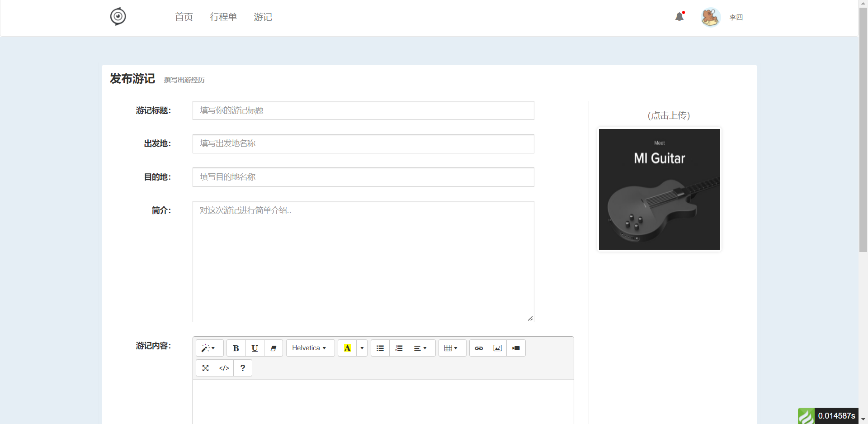Toggle fullscreen editor mode
Image resolution: width=868 pixels, height=424 pixels.
(x=205, y=368)
